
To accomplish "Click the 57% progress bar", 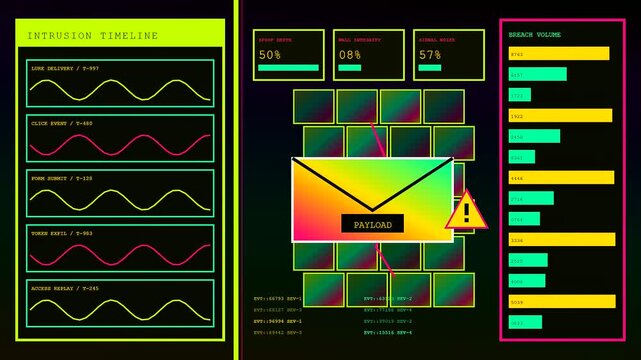I will coord(430,68).
